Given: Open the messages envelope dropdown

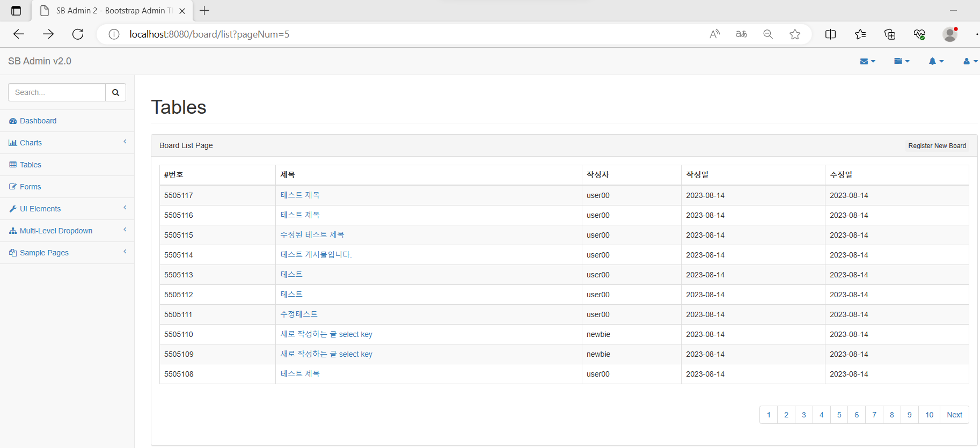Looking at the screenshot, I should coord(867,61).
